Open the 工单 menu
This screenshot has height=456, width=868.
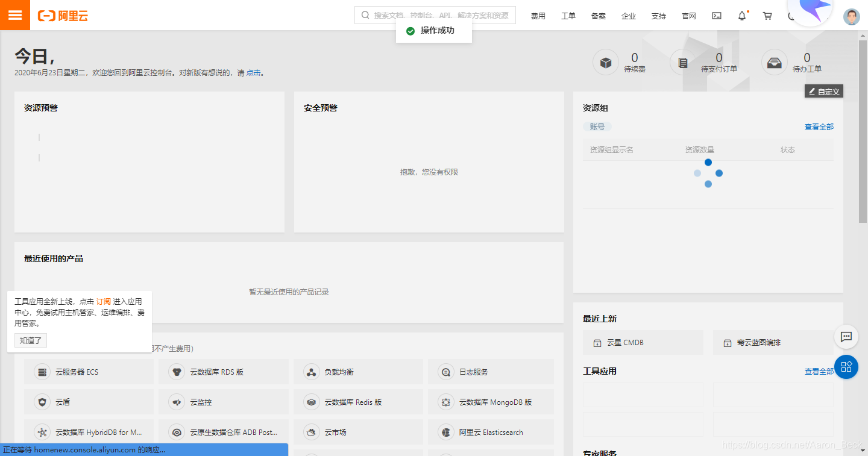568,16
